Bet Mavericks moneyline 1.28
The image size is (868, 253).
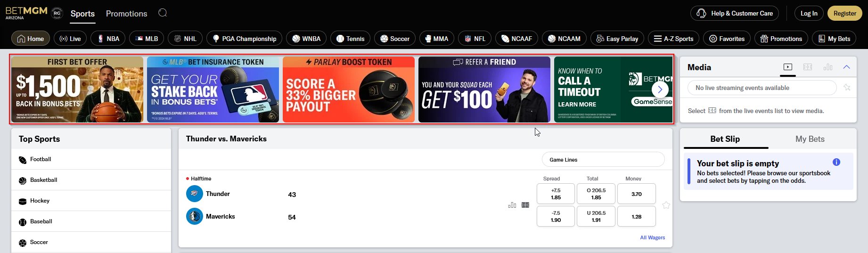[636, 216]
